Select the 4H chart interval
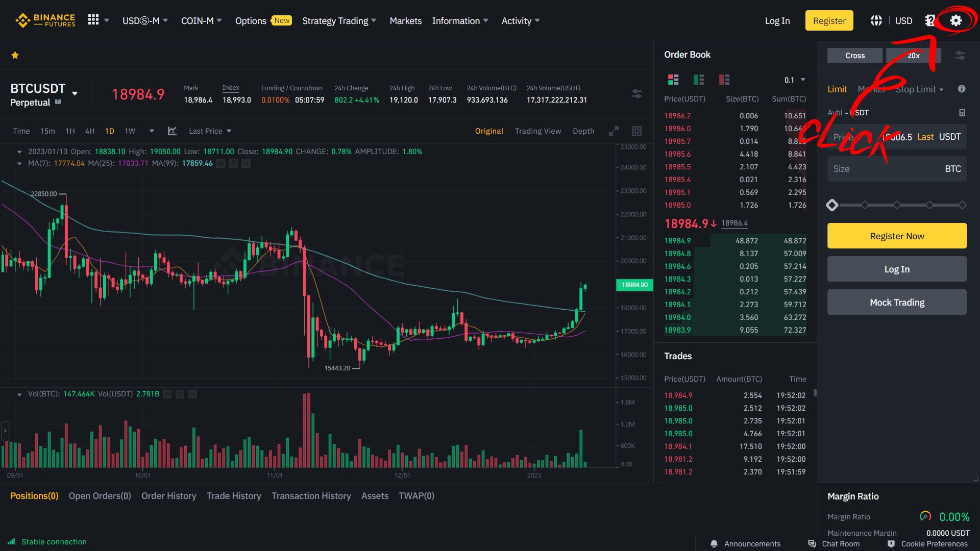Screen dimensions: 980x551 tap(90, 131)
